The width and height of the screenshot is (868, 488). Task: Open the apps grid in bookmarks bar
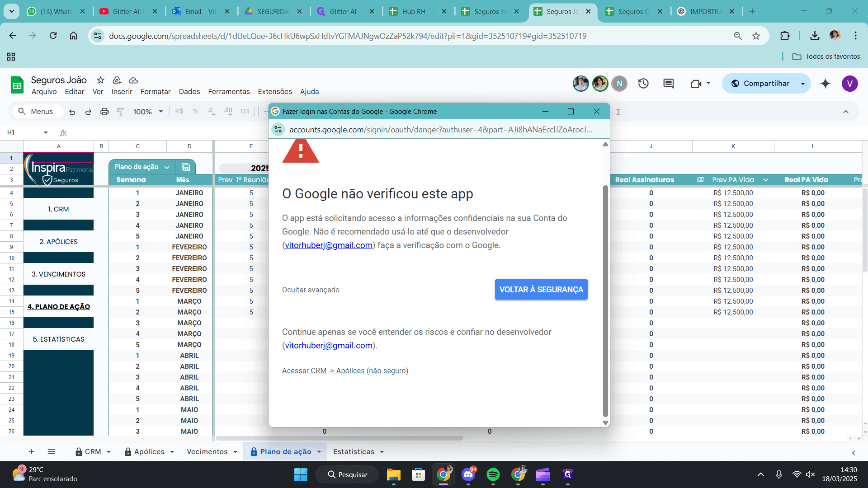coord(11,56)
